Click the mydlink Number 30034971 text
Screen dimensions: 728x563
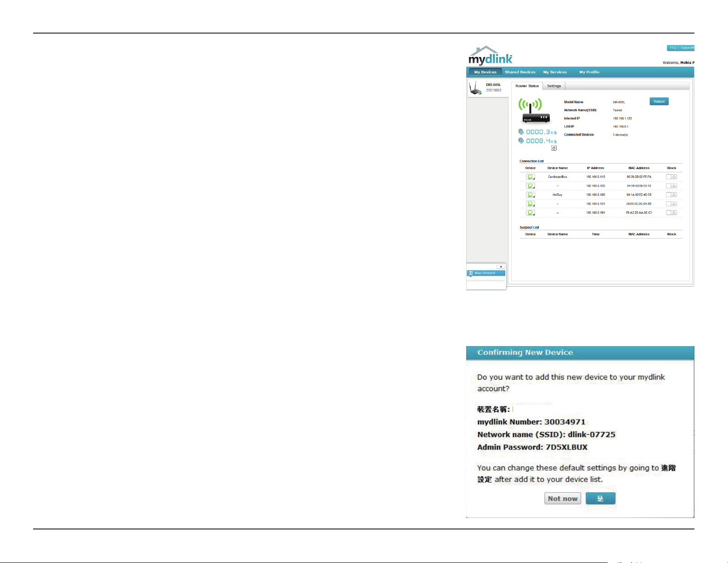[x=531, y=422]
